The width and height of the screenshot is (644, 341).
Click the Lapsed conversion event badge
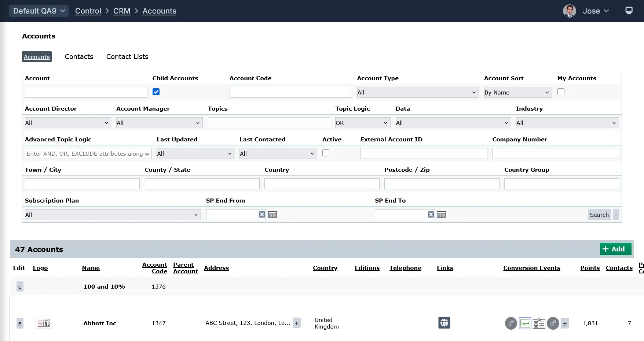click(x=525, y=323)
